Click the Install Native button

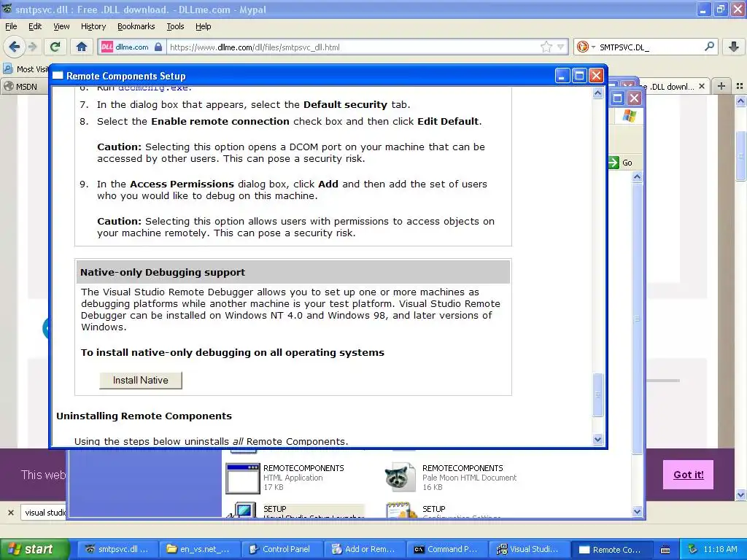tap(141, 380)
